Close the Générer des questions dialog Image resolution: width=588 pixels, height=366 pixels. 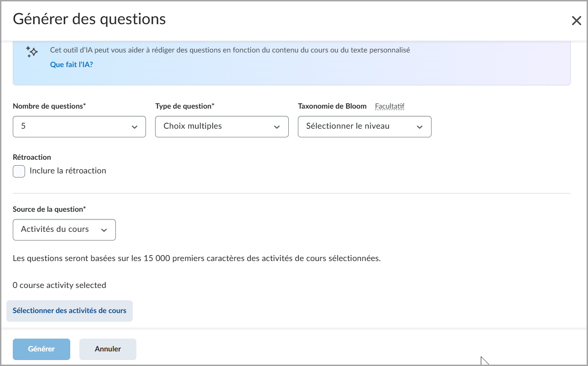(x=576, y=20)
